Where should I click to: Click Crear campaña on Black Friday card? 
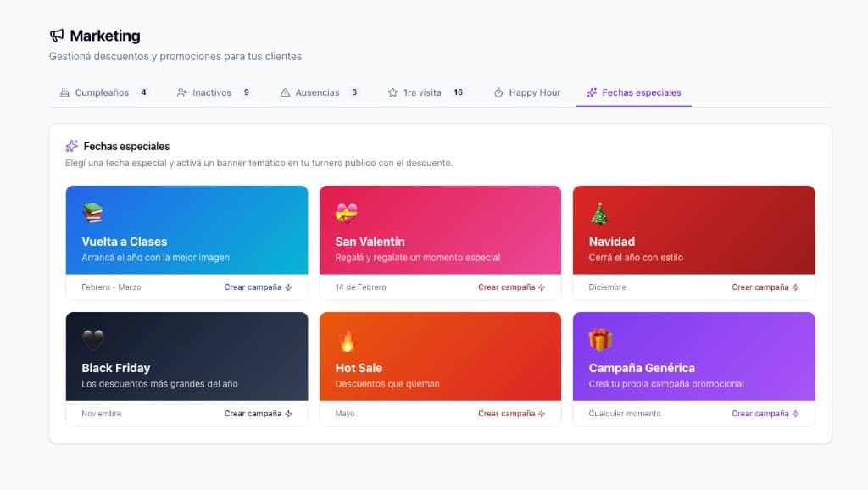pyautogui.click(x=258, y=414)
